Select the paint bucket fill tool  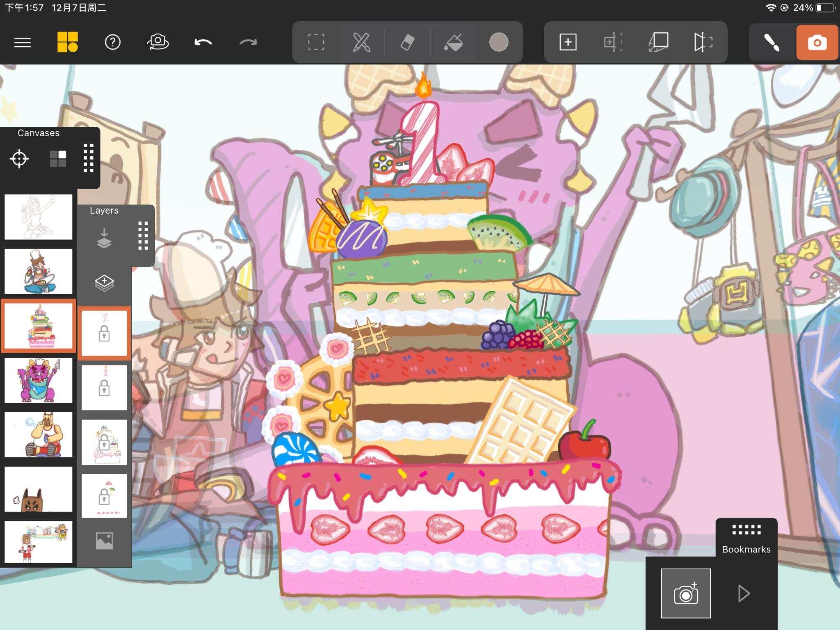(453, 42)
